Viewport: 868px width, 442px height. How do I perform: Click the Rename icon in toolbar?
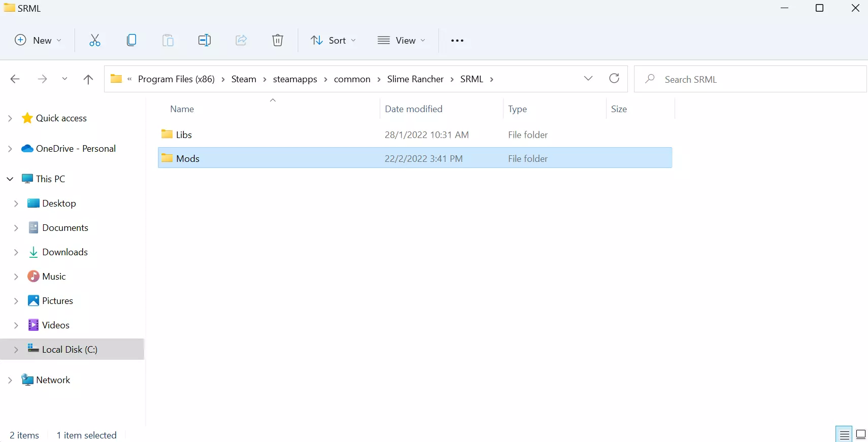coord(205,40)
